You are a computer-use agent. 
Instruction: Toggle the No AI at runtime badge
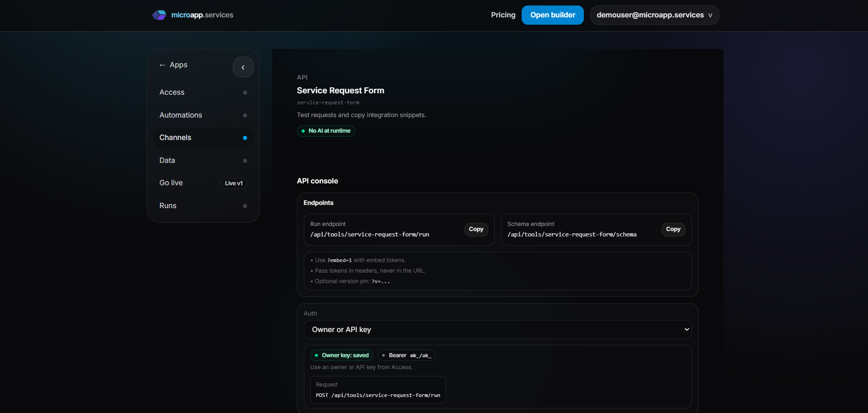[x=326, y=131]
